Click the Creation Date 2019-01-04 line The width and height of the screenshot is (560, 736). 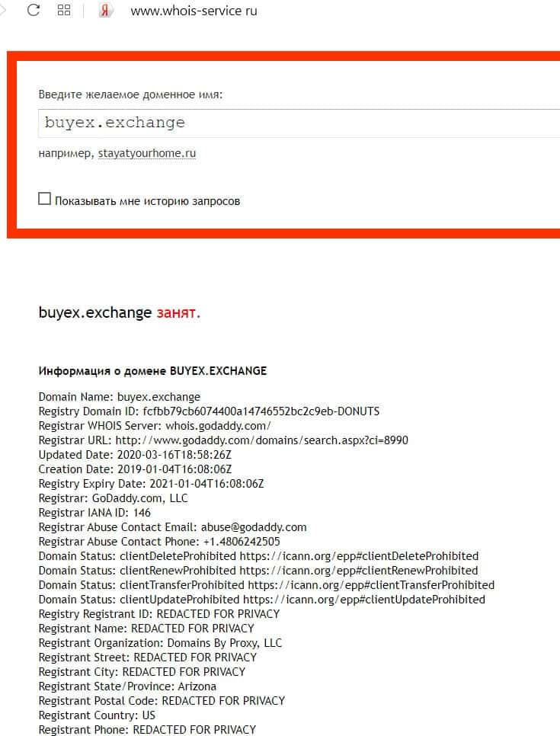click(135, 469)
